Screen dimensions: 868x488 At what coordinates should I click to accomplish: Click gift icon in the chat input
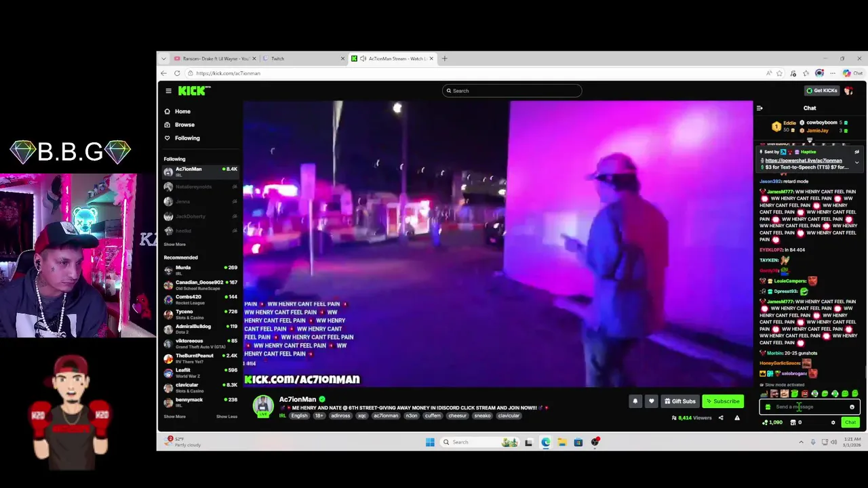point(768,407)
